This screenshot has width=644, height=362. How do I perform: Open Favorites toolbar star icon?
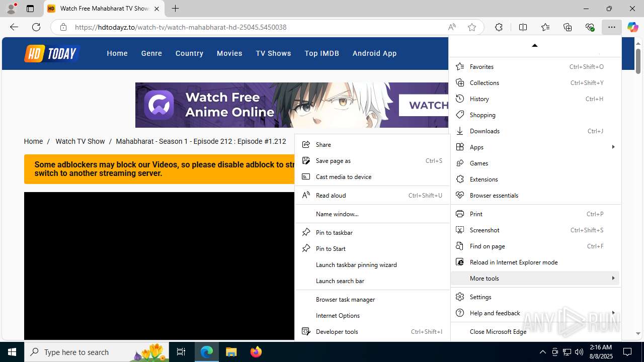click(x=545, y=27)
